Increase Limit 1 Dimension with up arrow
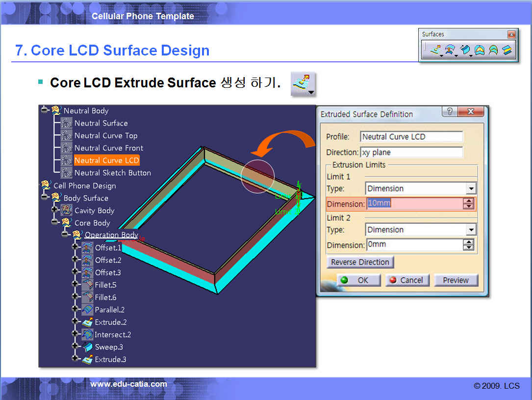Screen dimensions: 532x400 pyautogui.click(x=469, y=201)
